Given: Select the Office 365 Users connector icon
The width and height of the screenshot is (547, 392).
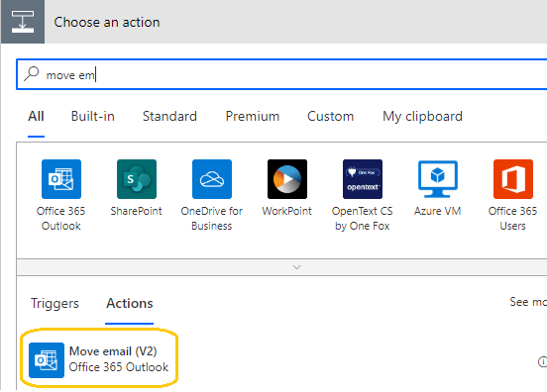Looking at the screenshot, I should (x=513, y=179).
